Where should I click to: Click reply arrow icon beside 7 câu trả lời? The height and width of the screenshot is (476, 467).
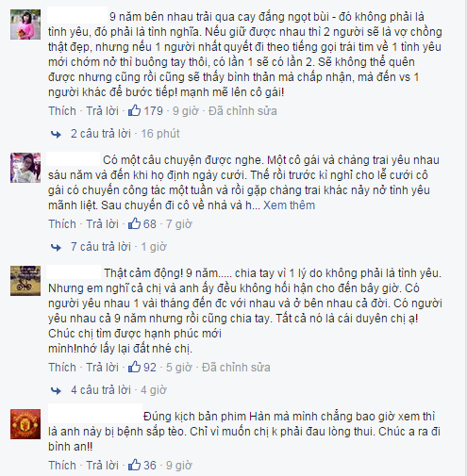pos(56,248)
